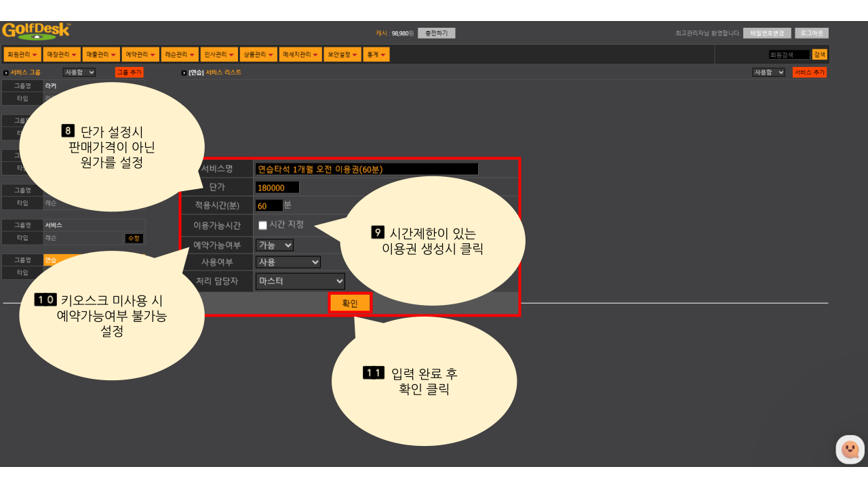Expand the 사용여부 dropdown

pyautogui.click(x=288, y=262)
